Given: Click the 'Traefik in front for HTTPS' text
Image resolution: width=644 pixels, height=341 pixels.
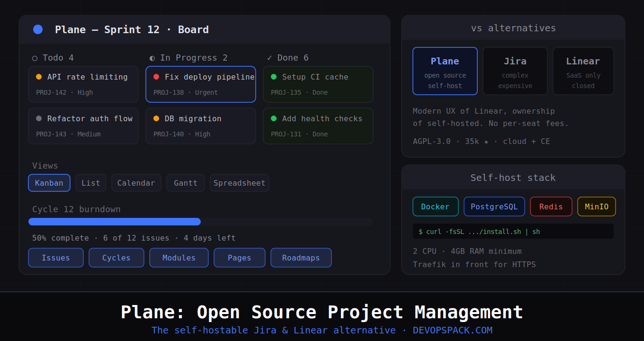Looking at the screenshot, I should 474,264.
